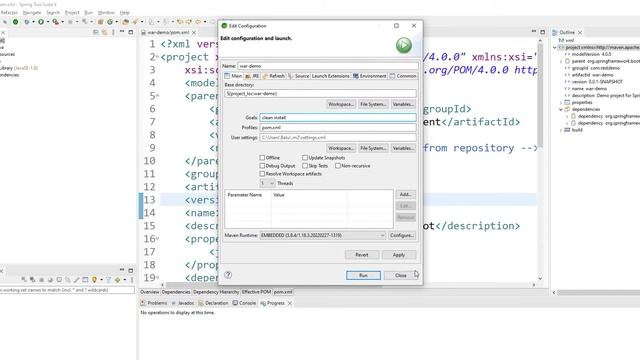Open dropdown arrow next to Run icon

click(48, 22)
